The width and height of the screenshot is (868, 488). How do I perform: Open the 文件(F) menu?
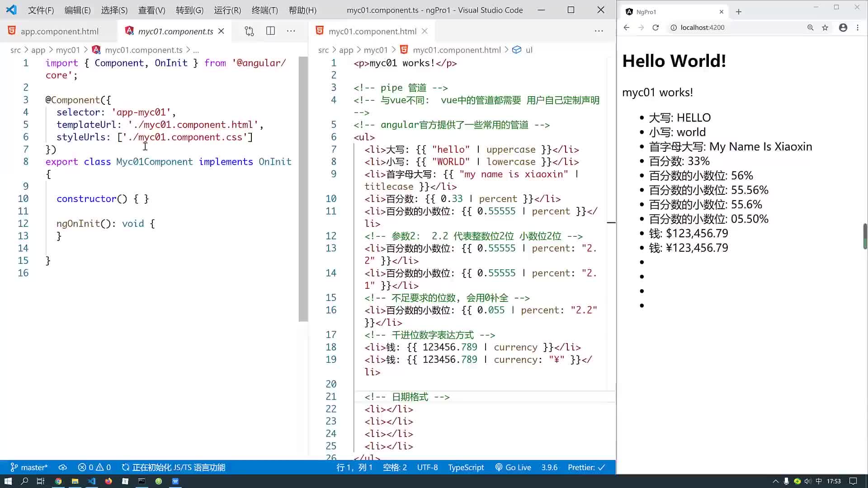tap(41, 10)
